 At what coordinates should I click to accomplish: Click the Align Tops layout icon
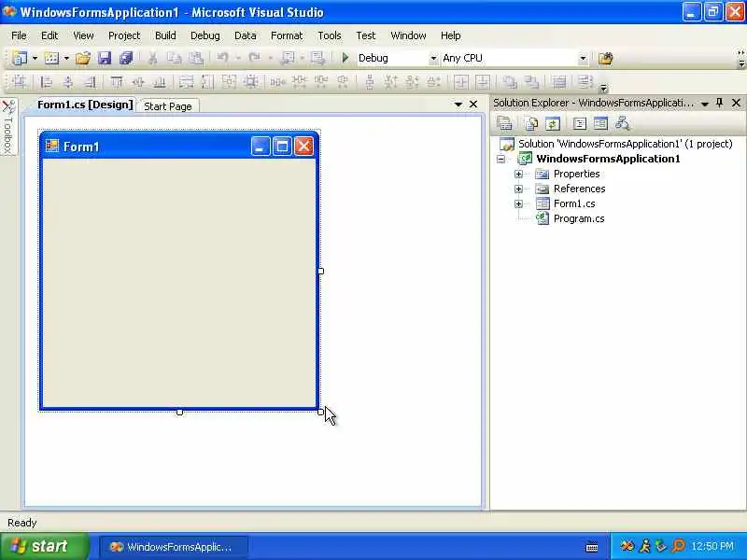click(116, 82)
